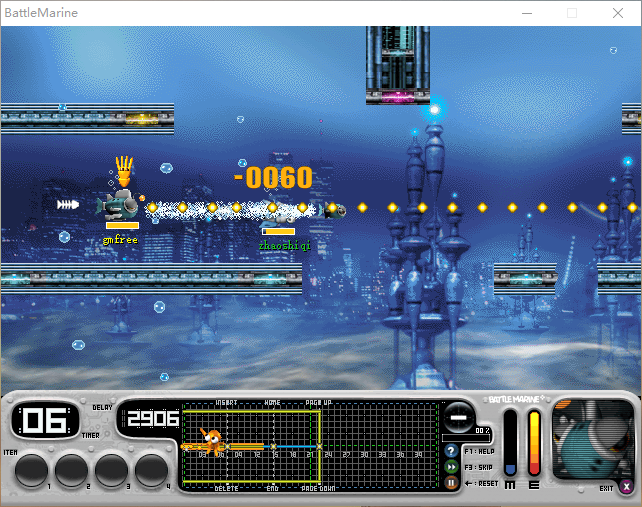Select item slot 2 button

click(x=71, y=469)
